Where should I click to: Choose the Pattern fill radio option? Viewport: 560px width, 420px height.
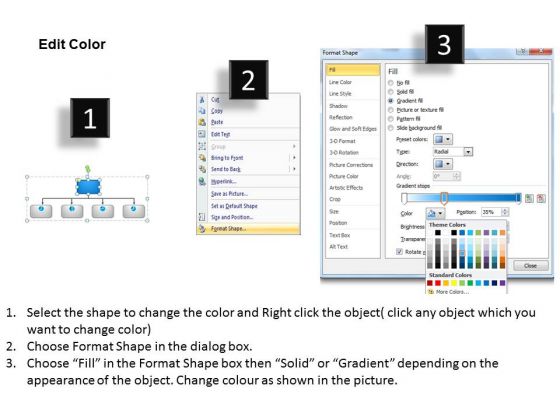pos(391,119)
